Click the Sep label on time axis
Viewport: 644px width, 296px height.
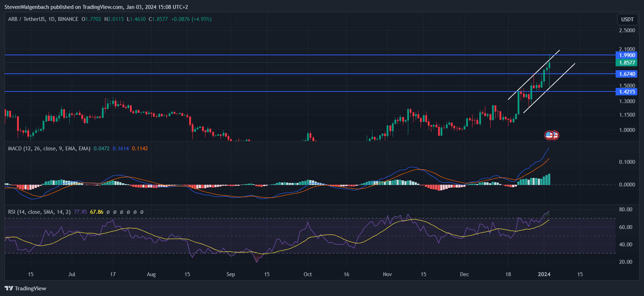231,274
